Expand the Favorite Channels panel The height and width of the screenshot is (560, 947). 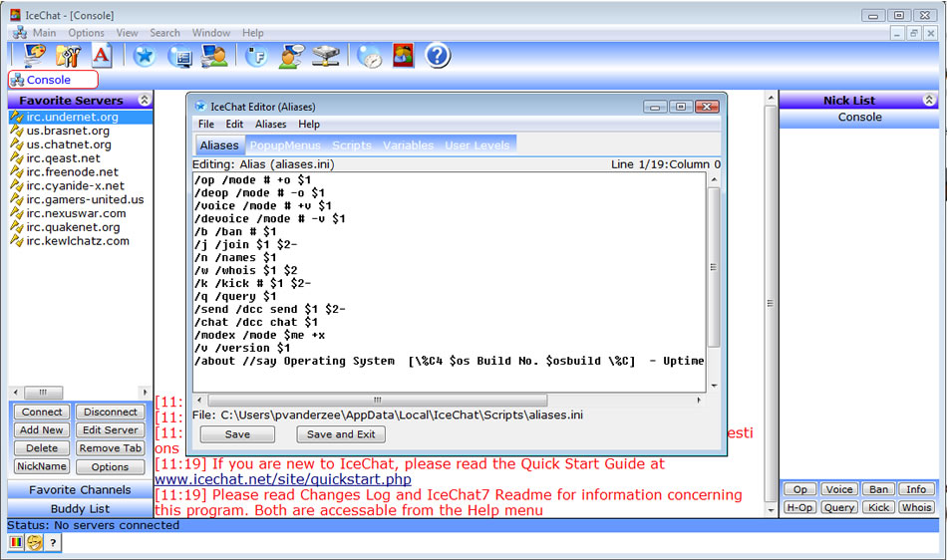(x=80, y=489)
